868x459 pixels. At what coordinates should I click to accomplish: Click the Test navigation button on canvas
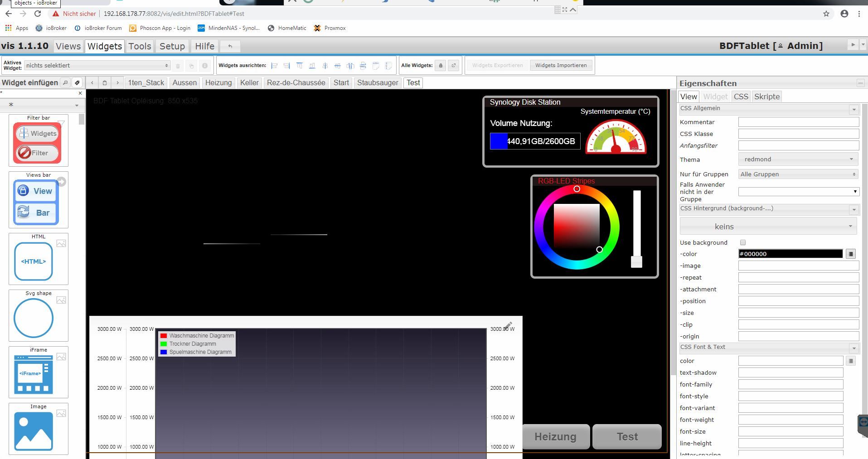[627, 437]
